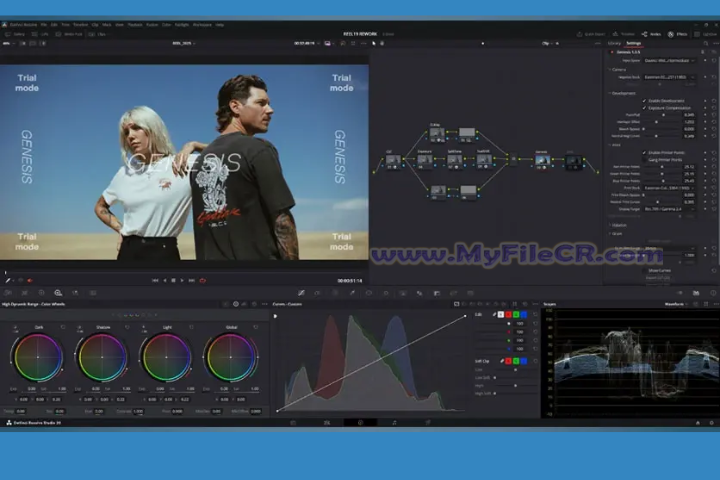Screen dimensions: 720x480
Task: Open the Camera Raw palette icon
Action: click(x=8, y=293)
